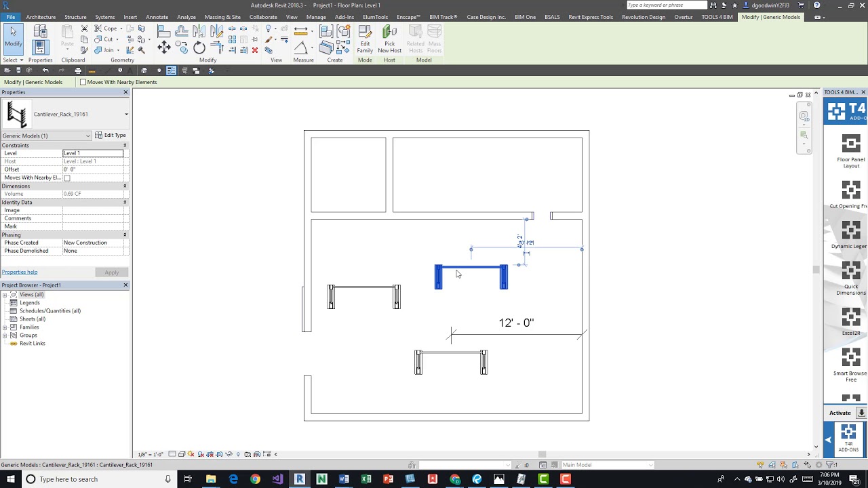Click the Rotate tool icon
The width and height of the screenshot is (868, 488).
coord(199,47)
